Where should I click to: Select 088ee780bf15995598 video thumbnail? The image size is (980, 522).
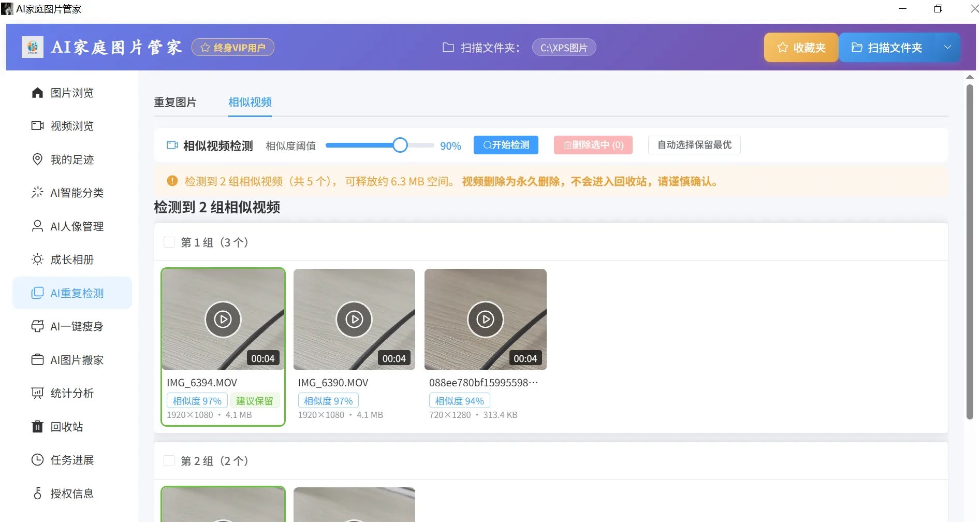tap(486, 319)
